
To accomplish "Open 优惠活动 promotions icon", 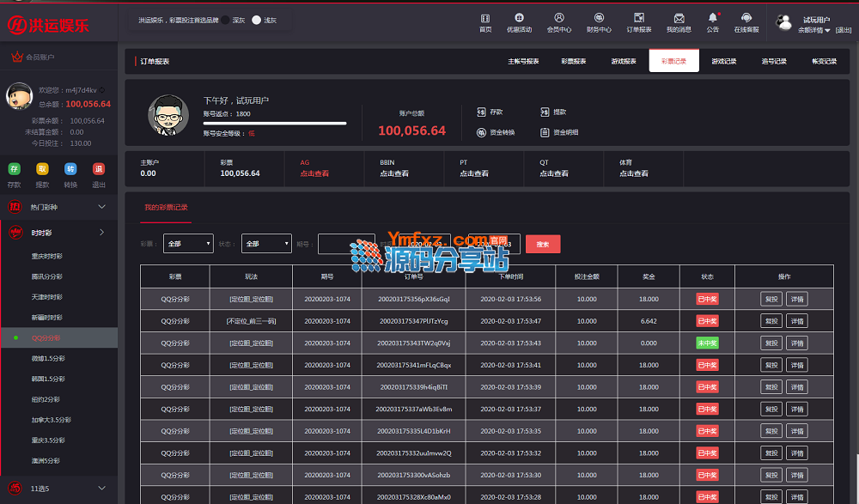I will pyautogui.click(x=519, y=18).
